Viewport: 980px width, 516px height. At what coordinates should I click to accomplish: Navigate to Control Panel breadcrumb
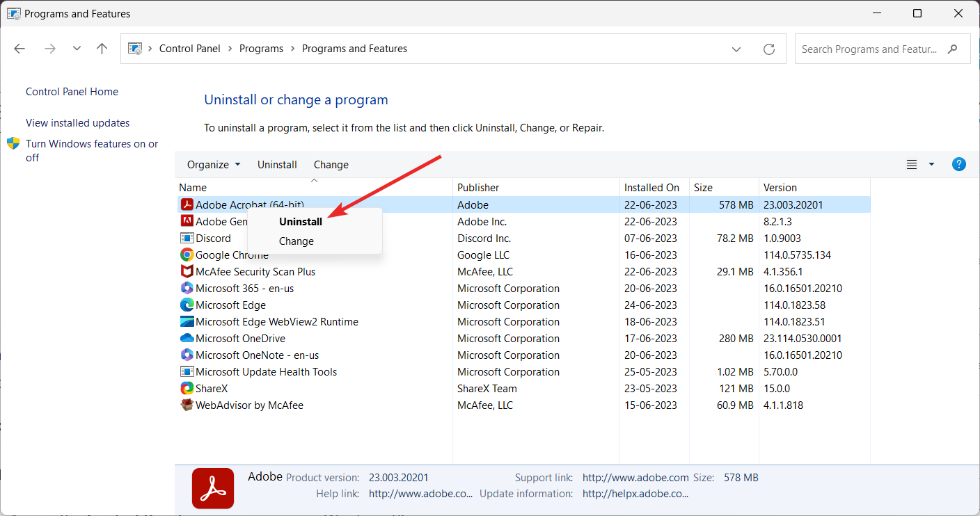pyautogui.click(x=190, y=49)
